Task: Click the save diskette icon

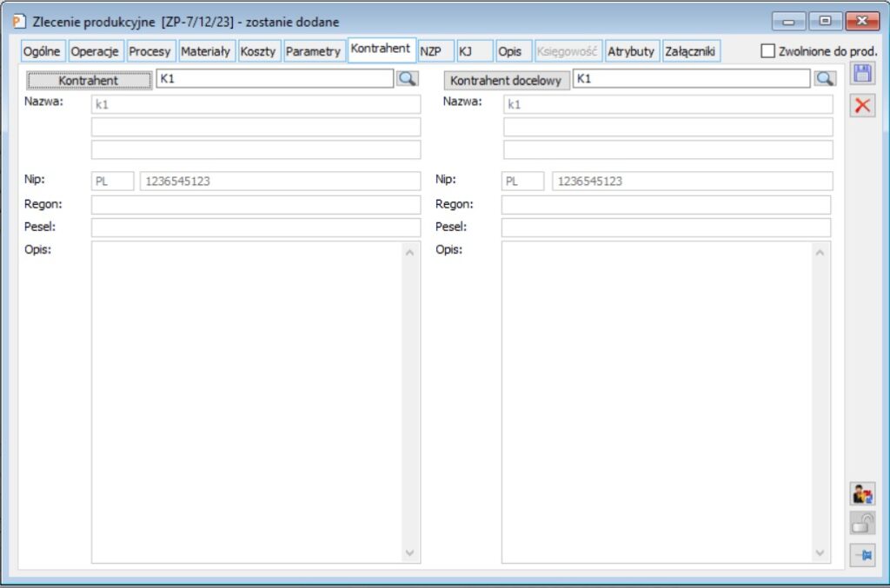Action: tap(861, 74)
